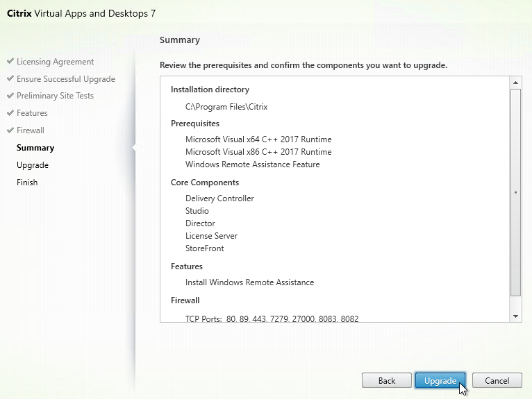Click checkmark icon beside Firewall step
This screenshot has width=532, height=399.
pyautogui.click(x=10, y=130)
